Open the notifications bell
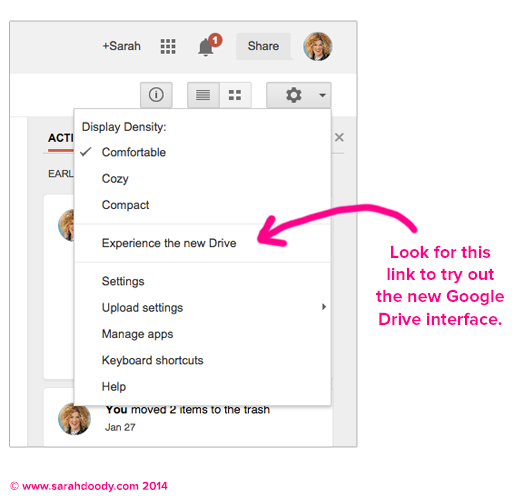This screenshot has height=500, width=518. [207, 46]
